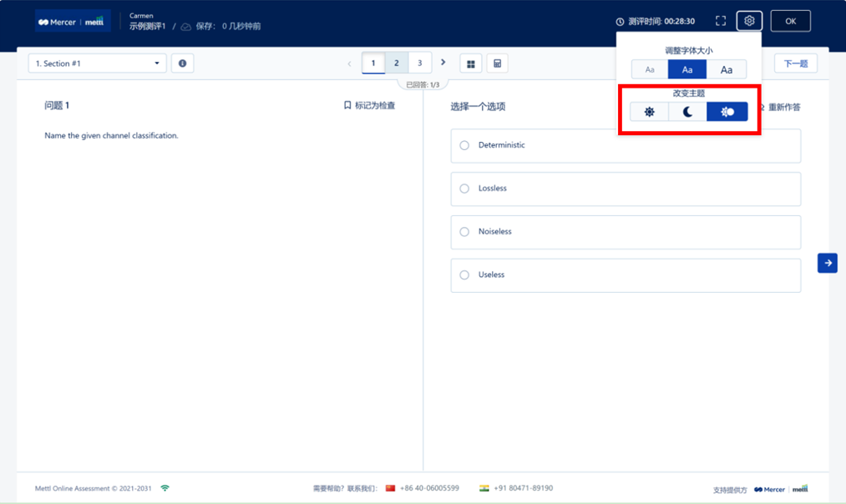Mark question for review 标记为检查
The width and height of the screenshot is (846, 504).
point(369,106)
